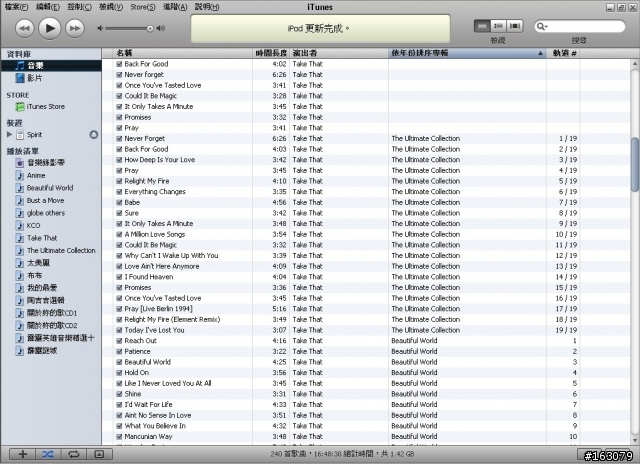This screenshot has height=464, width=640.
Task: Open the Store menu
Action: click(142, 7)
